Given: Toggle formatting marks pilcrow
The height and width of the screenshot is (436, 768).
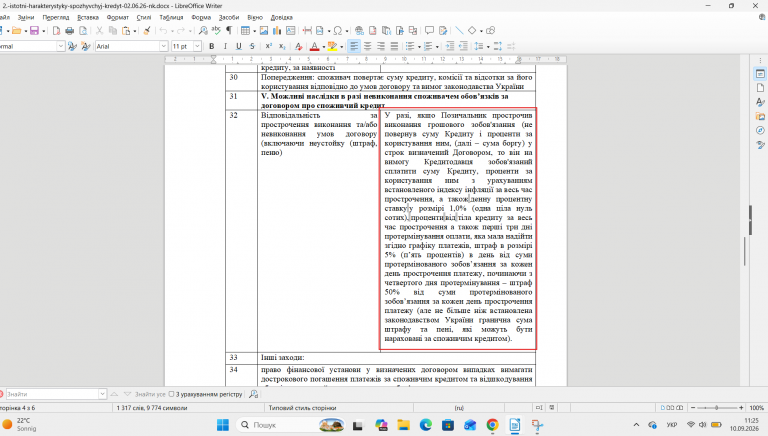Looking at the screenshot, I should click(x=229, y=31).
